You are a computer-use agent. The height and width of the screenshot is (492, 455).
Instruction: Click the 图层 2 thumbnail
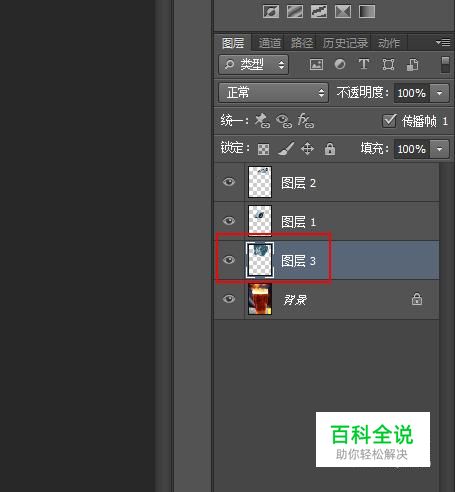point(260,182)
